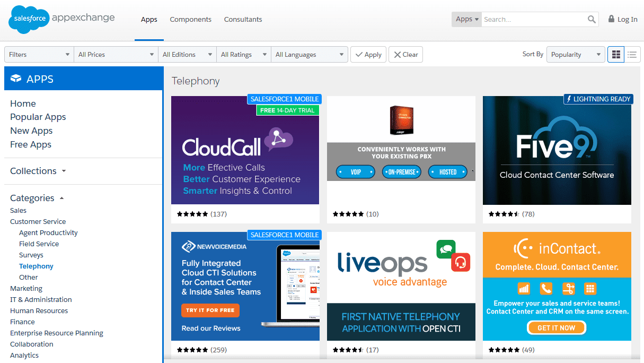Select the Apps tab

(x=149, y=20)
